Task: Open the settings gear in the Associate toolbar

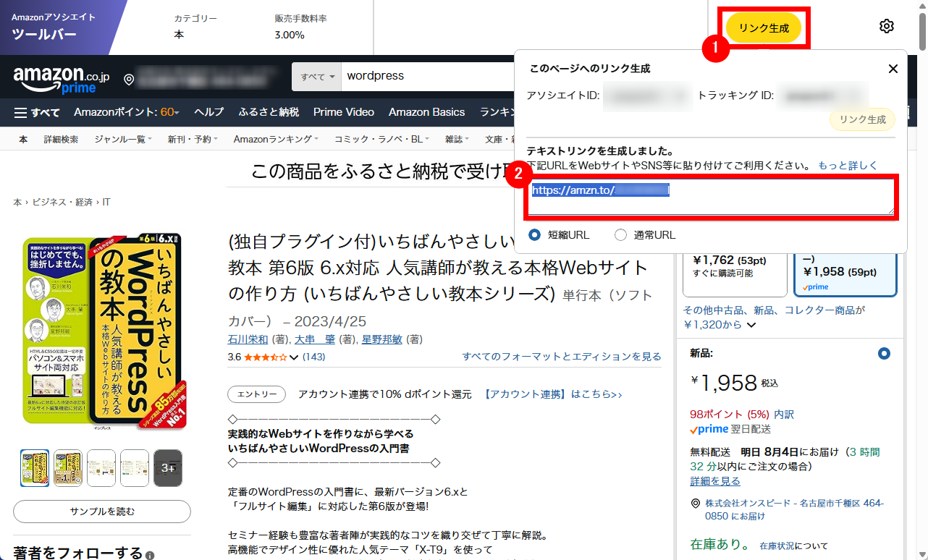Action: click(x=886, y=26)
